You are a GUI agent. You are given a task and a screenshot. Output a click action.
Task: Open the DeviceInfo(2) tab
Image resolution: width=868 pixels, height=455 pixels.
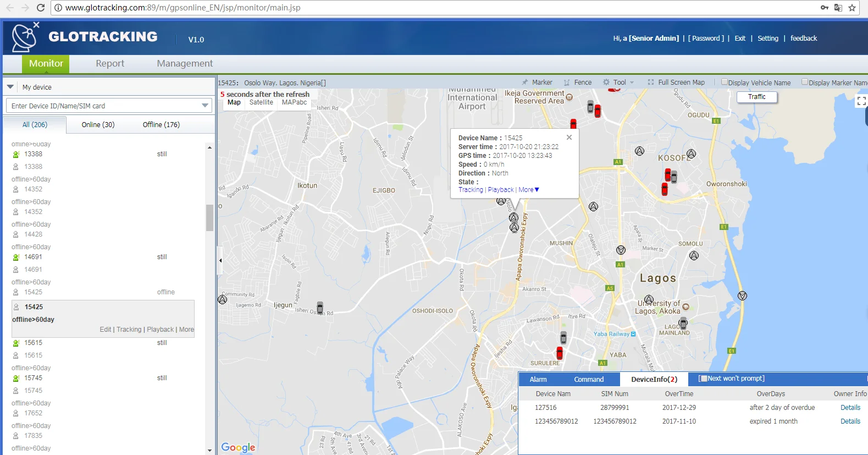(x=654, y=380)
